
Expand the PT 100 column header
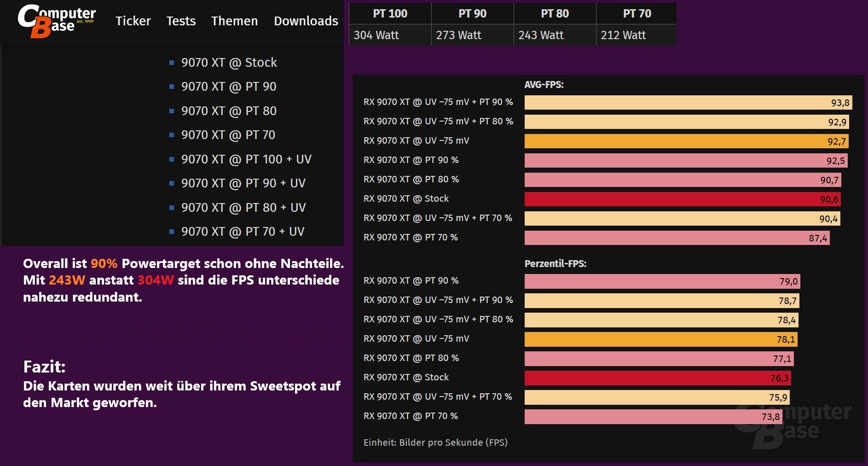pyautogui.click(x=389, y=13)
